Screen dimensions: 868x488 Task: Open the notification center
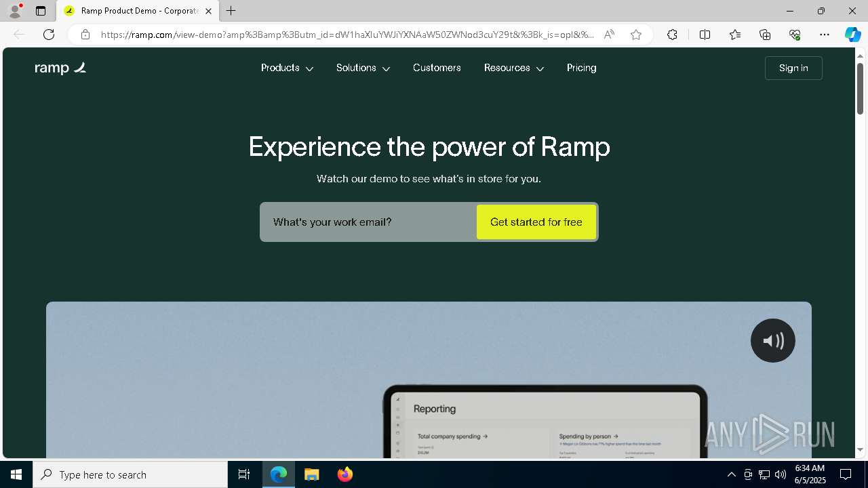846,474
